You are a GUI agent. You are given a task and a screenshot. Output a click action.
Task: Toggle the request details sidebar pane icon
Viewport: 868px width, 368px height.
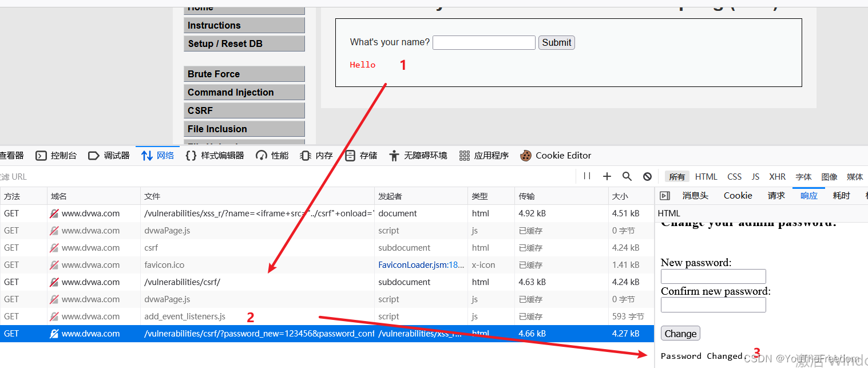(664, 196)
